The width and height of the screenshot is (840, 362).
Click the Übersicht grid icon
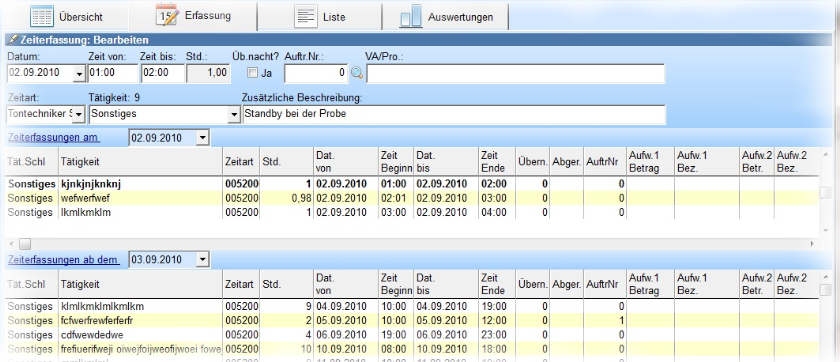pos(42,16)
